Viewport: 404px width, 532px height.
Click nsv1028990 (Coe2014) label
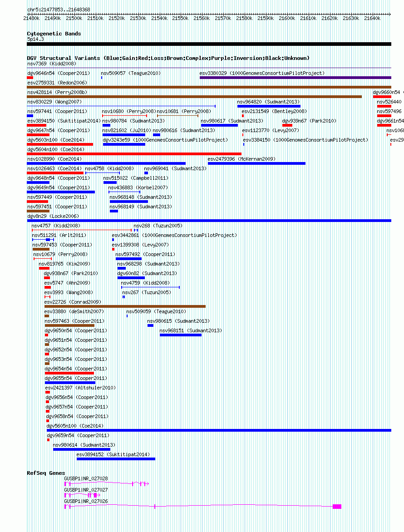coord(54,159)
